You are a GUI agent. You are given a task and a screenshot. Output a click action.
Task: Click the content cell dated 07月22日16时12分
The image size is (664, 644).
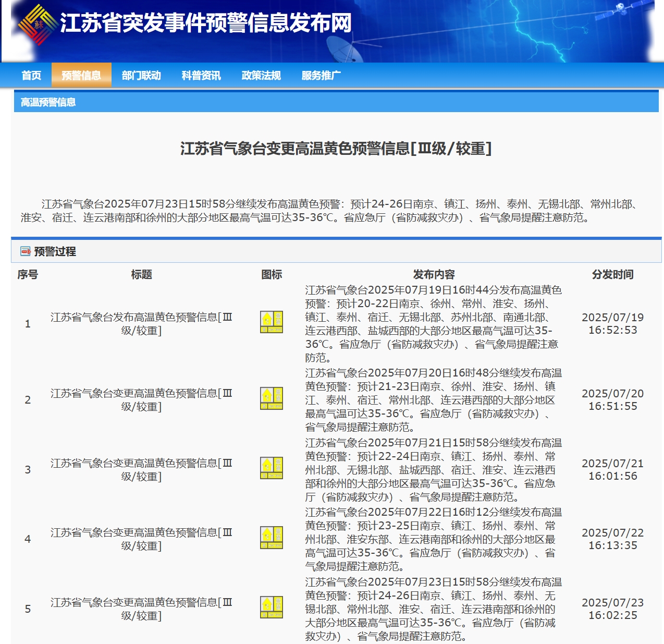434,539
